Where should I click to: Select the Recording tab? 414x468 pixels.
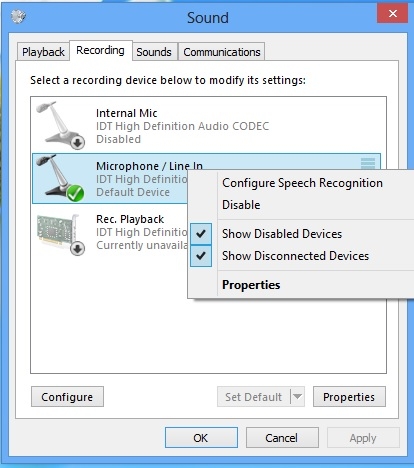coord(100,50)
